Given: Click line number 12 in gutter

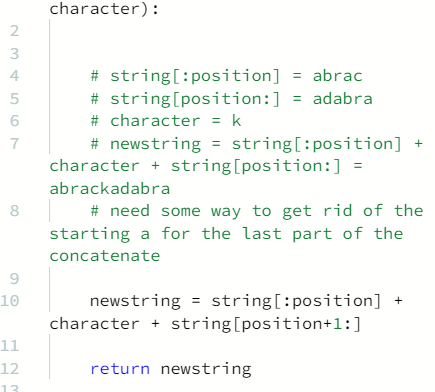Looking at the screenshot, I should [10, 369].
